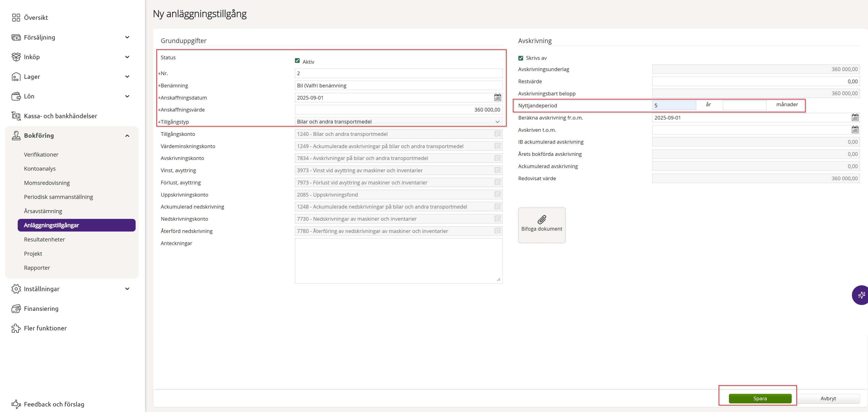Open calendar picker for Anskaffningsdatum
The height and width of the screenshot is (412, 868).
coord(497,98)
